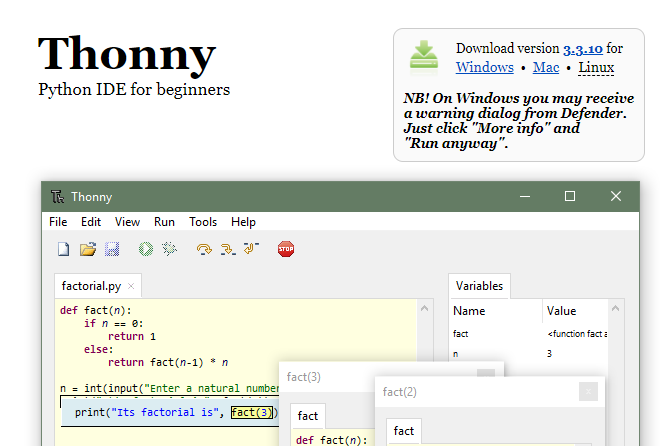Click the fact(3) frame window title
665x446 pixels.
click(304, 377)
